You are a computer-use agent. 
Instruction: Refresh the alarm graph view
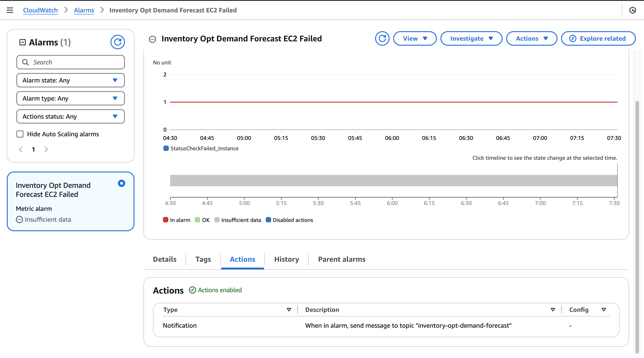382,38
